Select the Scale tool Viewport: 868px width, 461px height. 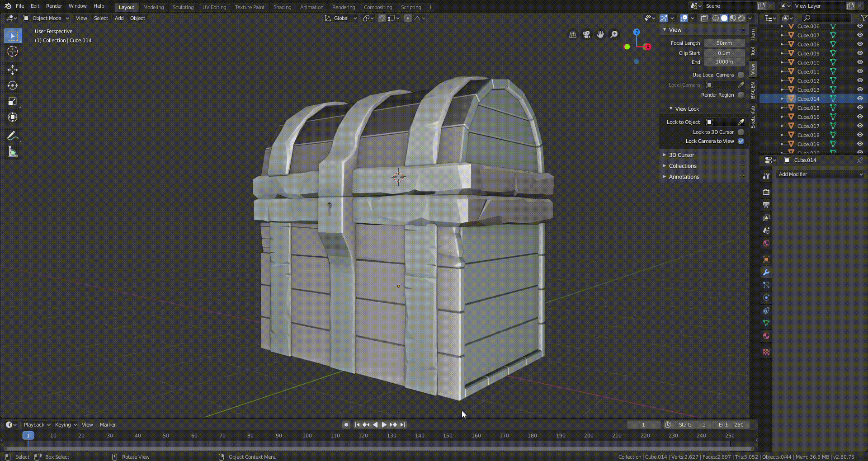[x=13, y=102]
